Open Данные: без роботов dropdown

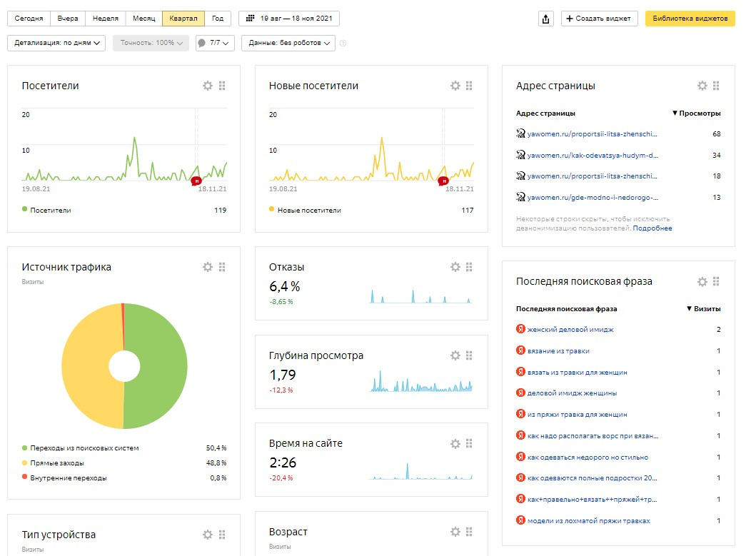tap(288, 43)
